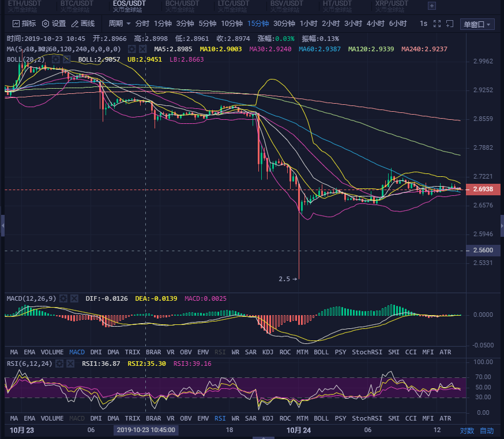Click the fullscreen icon in the toolbar
The width and height of the screenshot is (504, 439).
point(437,24)
